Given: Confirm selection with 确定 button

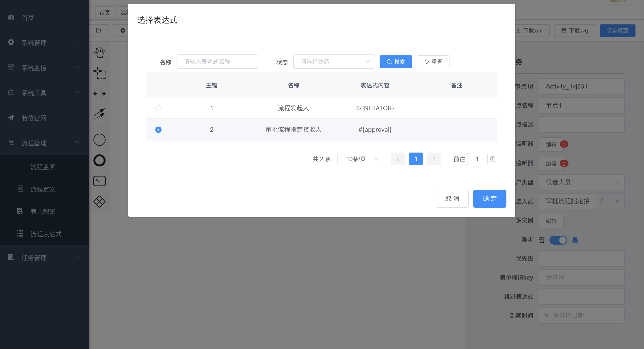Looking at the screenshot, I should [490, 198].
